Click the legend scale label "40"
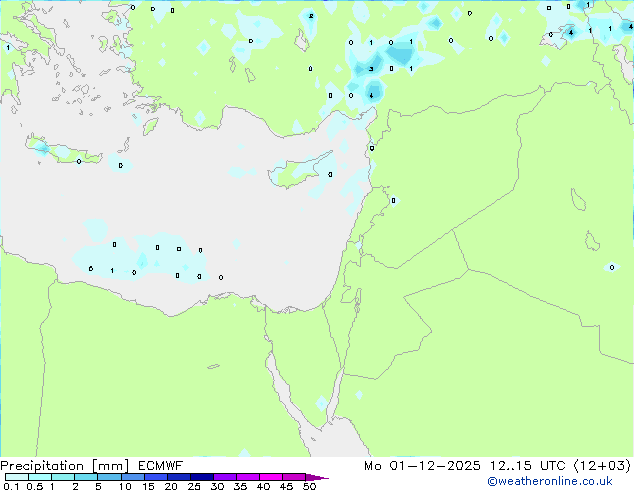This screenshot has width=634, height=490. tap(264, 486)
